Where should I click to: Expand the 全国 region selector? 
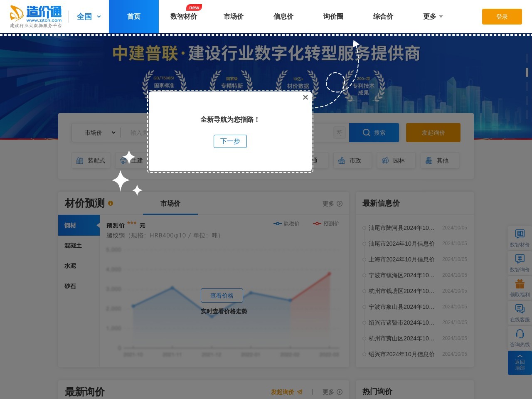click(x=88, y=17)
